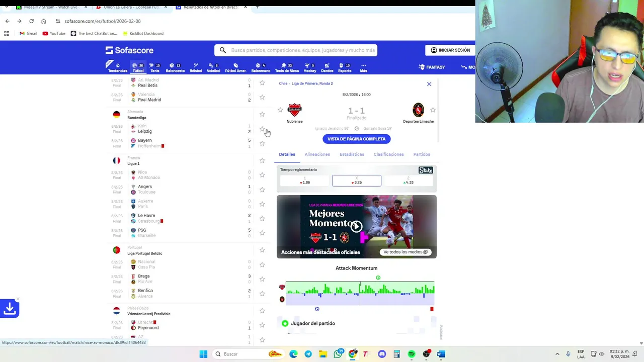Image resolution: width=644 pixels, height=362 pixels.
Task: Close the match details panel
Action: (x=429, y=84)
